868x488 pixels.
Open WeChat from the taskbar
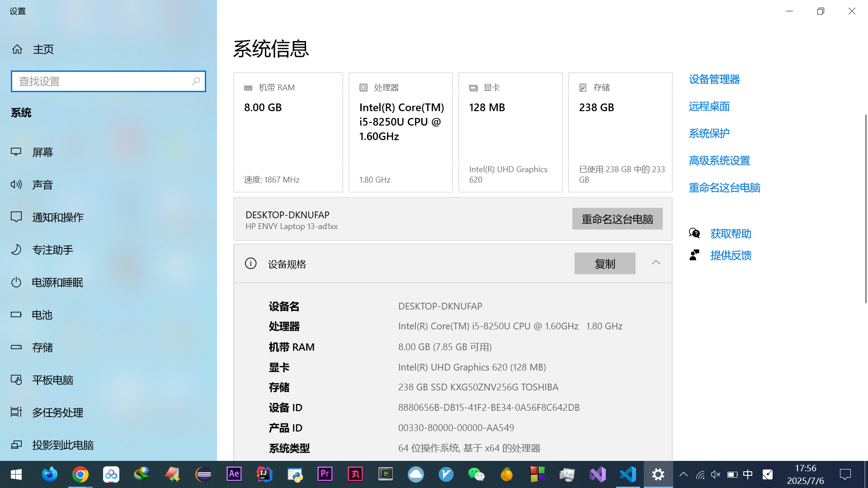(x=476, y=474)
